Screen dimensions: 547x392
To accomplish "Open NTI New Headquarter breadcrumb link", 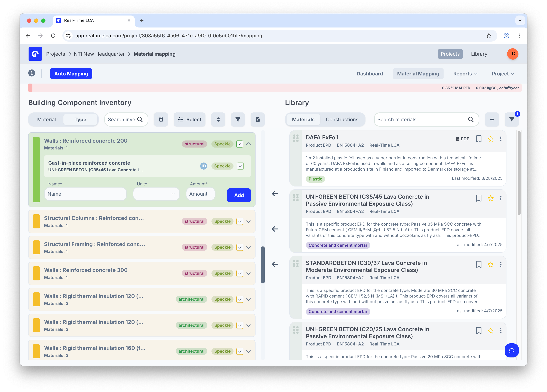I will 99,54.
